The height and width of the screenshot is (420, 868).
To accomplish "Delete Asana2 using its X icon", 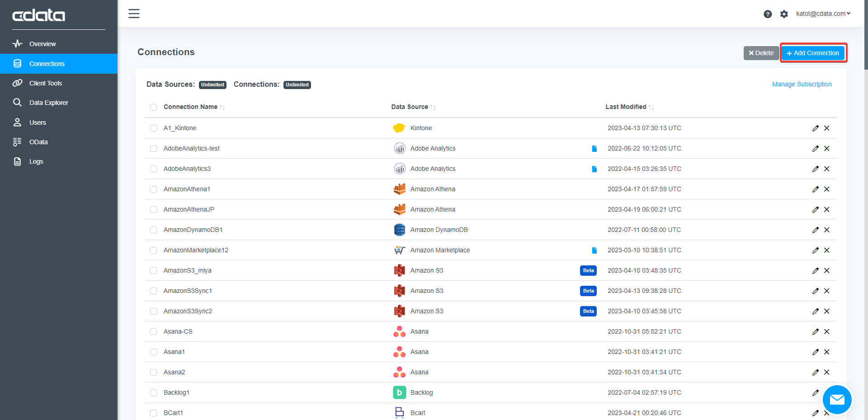I will [826, 372].
